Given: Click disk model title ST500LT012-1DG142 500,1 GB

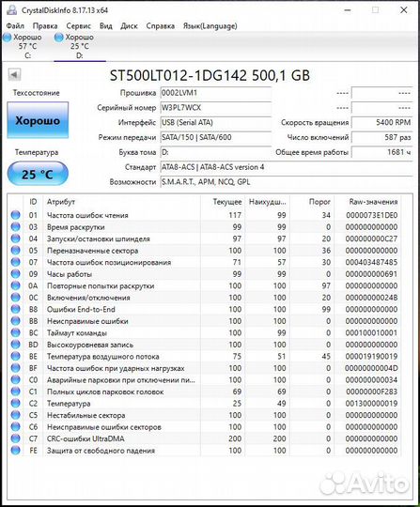Looking at the screenshot, I should click(x=210, y=76).
